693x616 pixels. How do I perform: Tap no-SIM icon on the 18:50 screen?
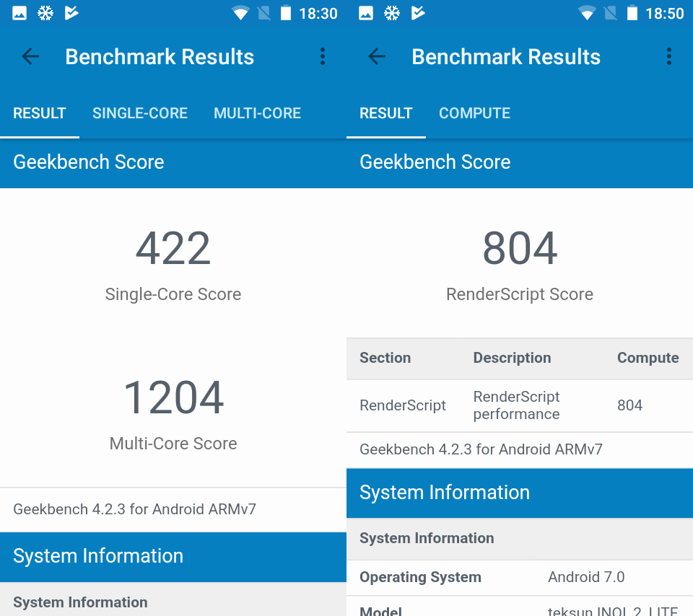(x=611, y=13)
